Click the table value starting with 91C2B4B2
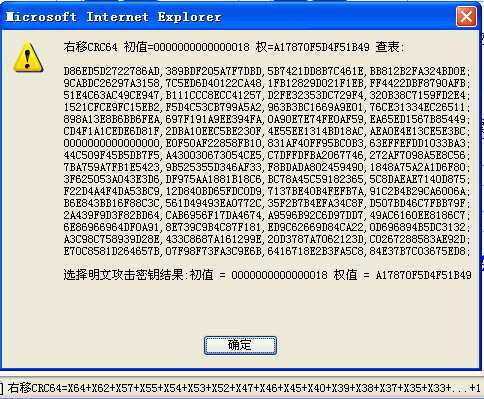This screenshot has height=399, width=484. pyautogui.click(x=417, y=191)
